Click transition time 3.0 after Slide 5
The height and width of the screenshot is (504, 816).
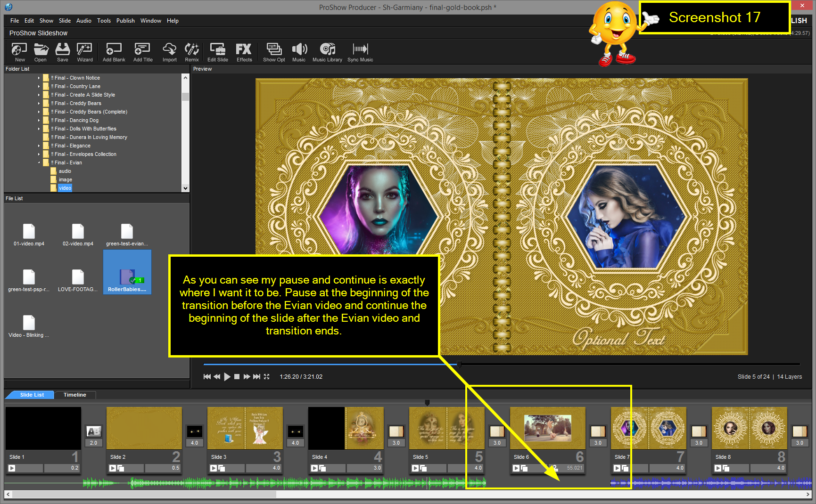pos(497,443)
